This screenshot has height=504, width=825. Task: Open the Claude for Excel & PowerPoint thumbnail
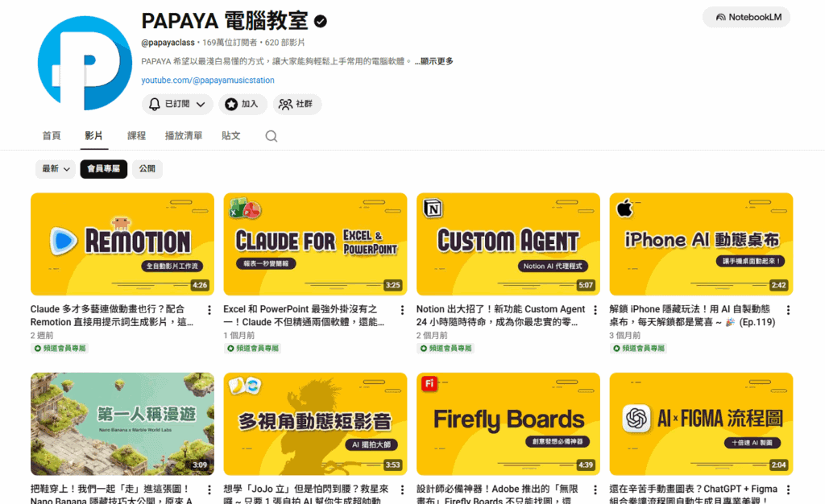315,244
